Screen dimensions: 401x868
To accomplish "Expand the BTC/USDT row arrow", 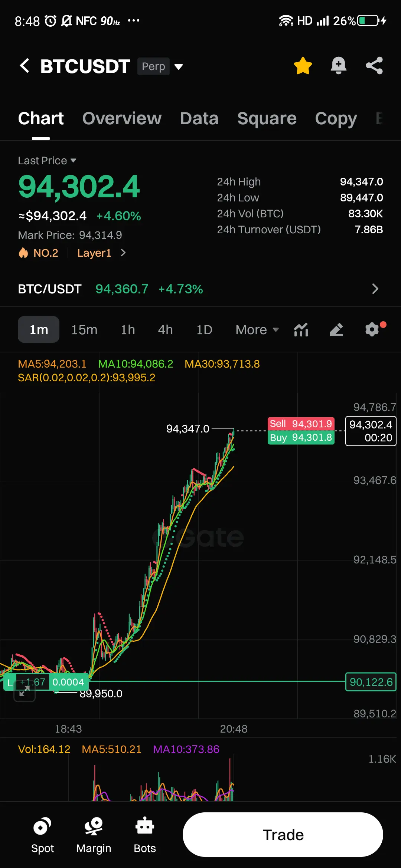I will 375,289.
